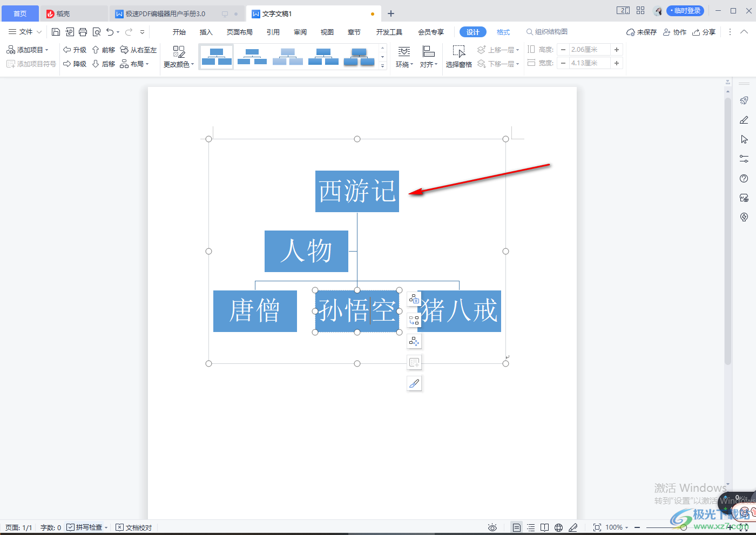Viewport: 756px width, 535px height.
Task: Open the 100% zoom level dropdown
Action: click(x=617, y=527)
